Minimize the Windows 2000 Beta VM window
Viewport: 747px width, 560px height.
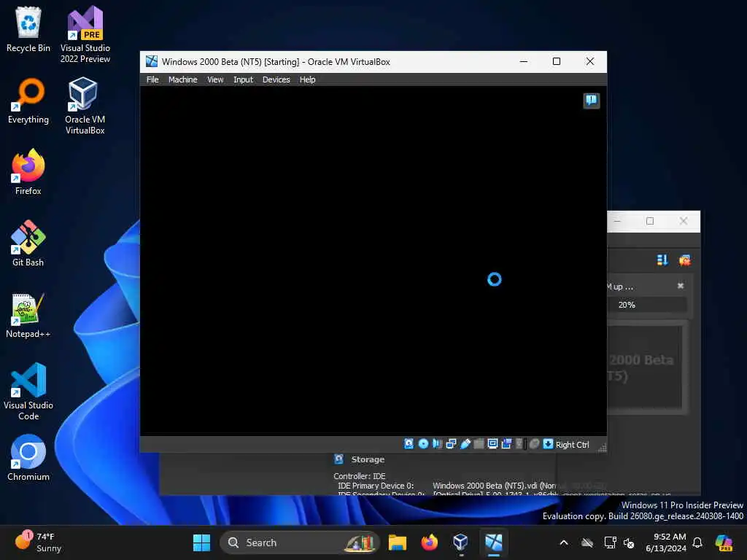pos(524,61)
